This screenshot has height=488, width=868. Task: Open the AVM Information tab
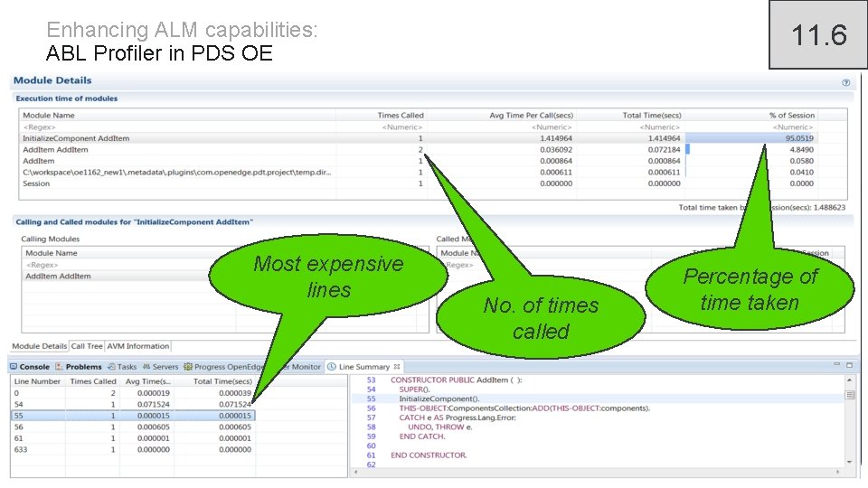pos(137,346)
